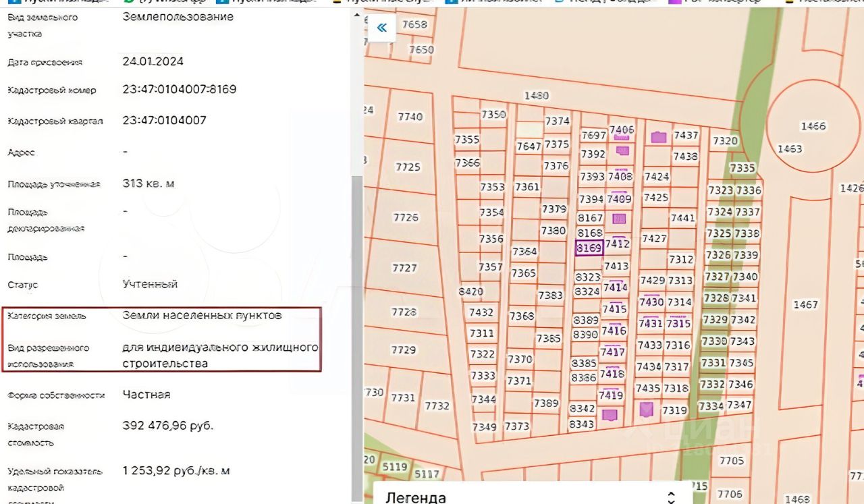Click the purple building marker beside parcel 7437
Image resolution: width=864 pixels, height=504 pixels.
659,137
